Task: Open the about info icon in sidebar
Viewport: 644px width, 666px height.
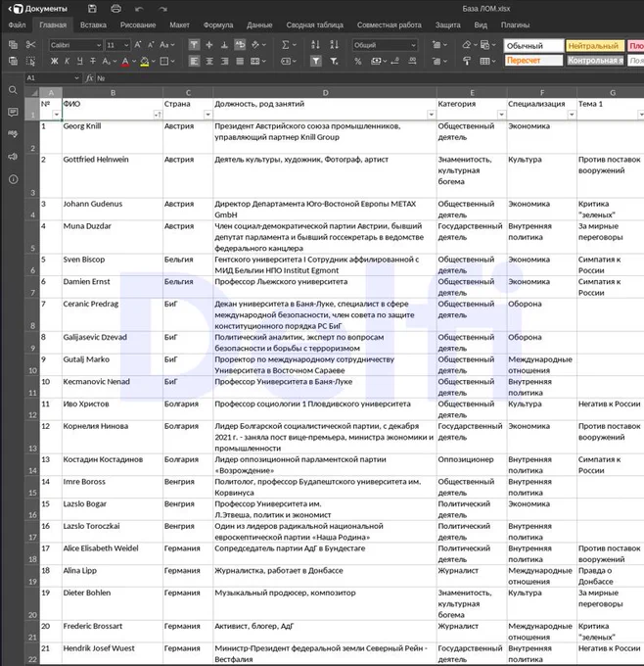Action: click(x=13, y=179)
